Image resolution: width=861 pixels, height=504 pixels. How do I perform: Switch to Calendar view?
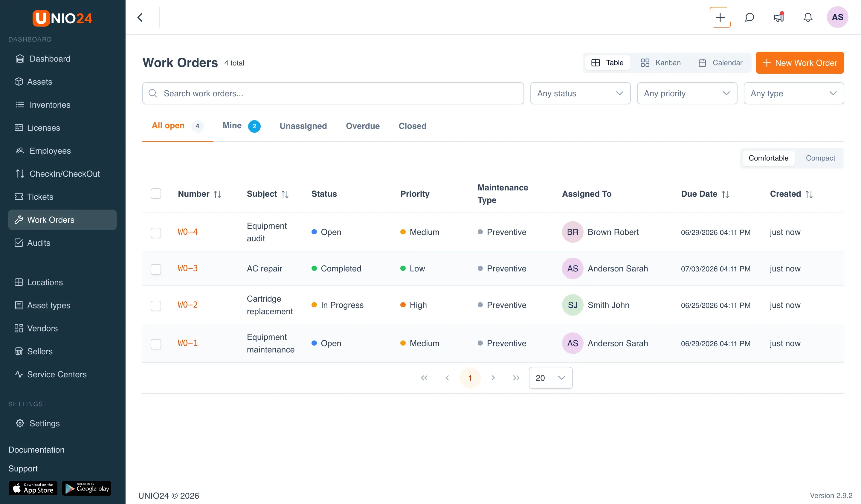point(720,62)
